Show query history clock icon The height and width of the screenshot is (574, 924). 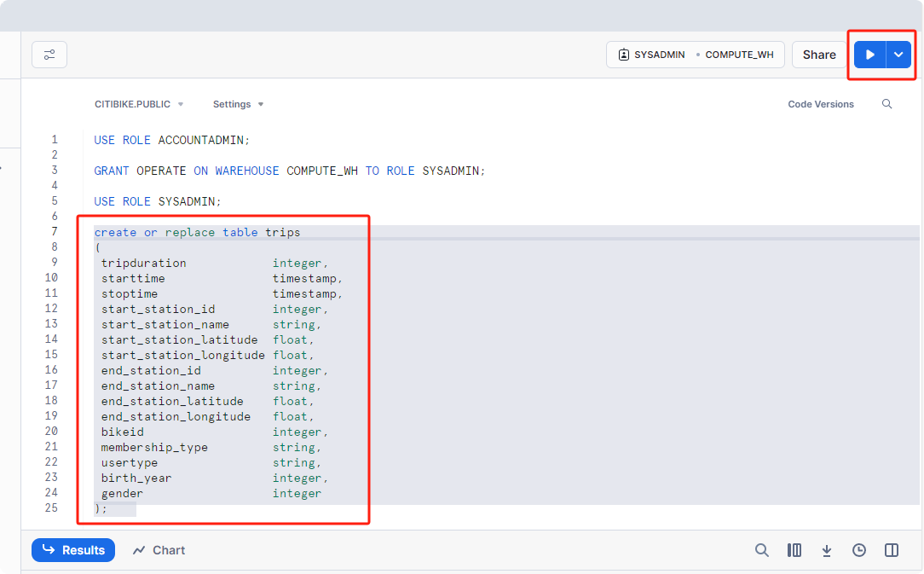click(859, 550)
